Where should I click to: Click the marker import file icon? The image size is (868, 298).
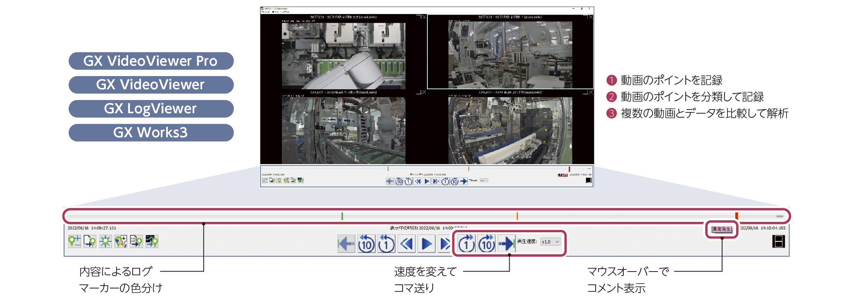(x=90, y=241)
